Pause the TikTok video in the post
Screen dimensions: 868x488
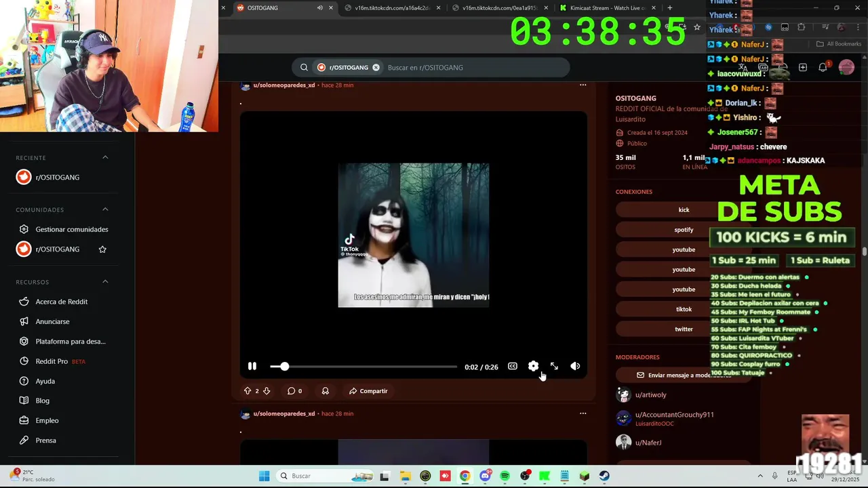tap(252, 366)
